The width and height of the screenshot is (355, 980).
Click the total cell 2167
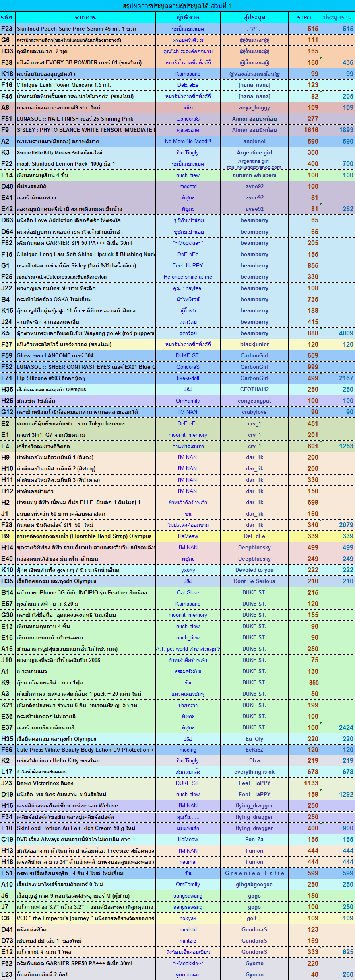click(x=337, y=378)
